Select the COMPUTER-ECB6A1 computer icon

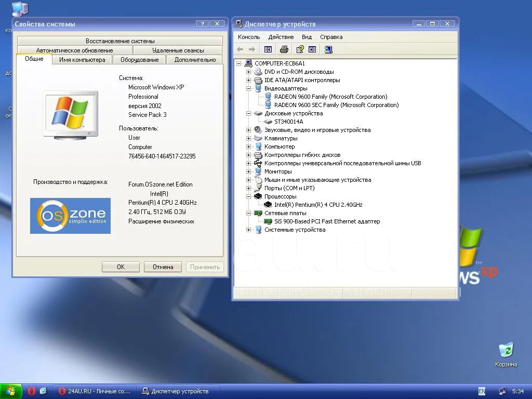pos(248,63)
